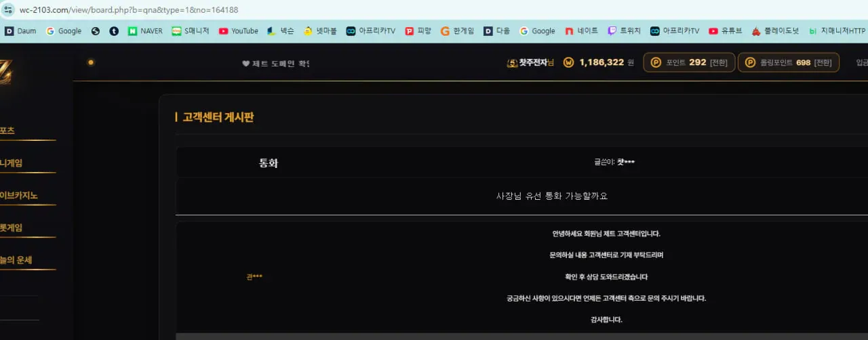Open the 오늘의 운세 sidebar menu
The height and width of the screenshot is (340, 868).
16,260
